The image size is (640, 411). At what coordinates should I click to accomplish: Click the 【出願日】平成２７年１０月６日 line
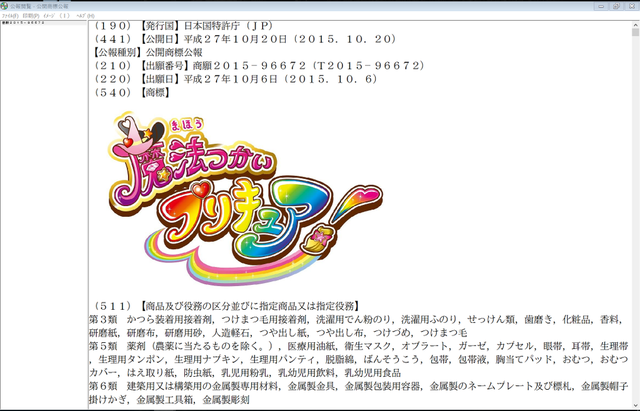(x=236, y=79)
